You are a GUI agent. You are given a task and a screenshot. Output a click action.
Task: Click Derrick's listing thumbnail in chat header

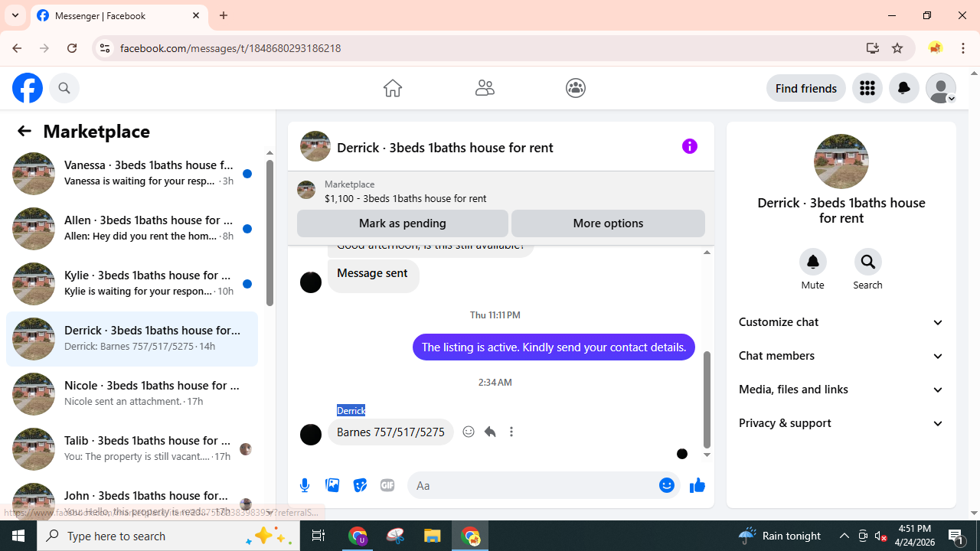[x=315, y=146]
